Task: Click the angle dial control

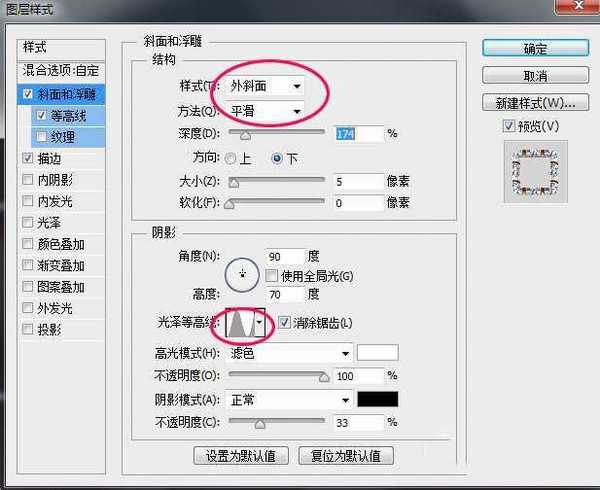Action: click(x=242, y=275)
